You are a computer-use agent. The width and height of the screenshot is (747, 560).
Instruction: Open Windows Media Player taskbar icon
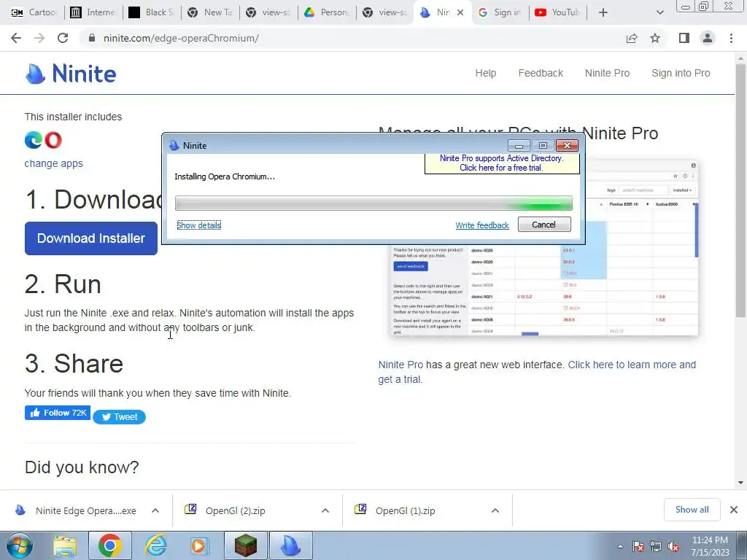pos(200,545)
